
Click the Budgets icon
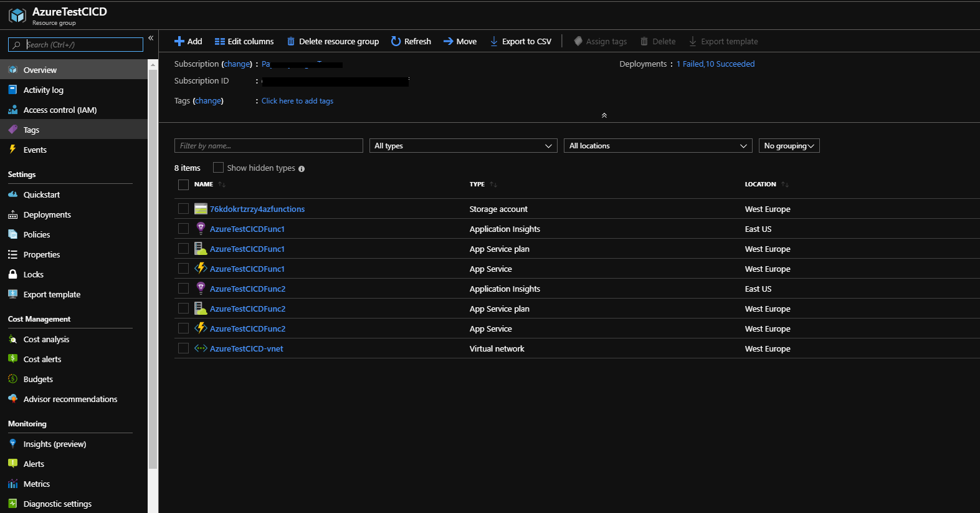coord(12,379)
